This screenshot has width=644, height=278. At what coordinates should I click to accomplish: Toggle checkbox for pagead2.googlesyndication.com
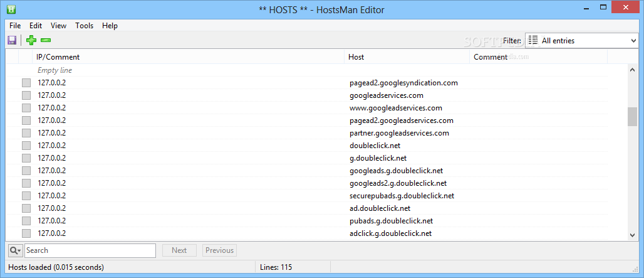coord(26,83)
